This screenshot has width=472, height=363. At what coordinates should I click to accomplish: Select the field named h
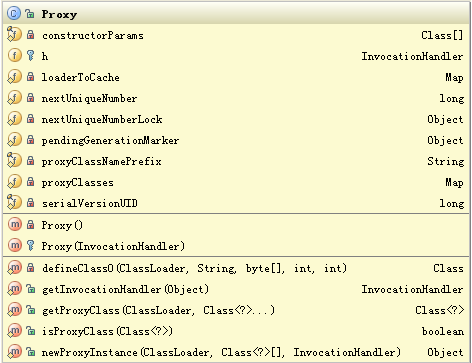(45, 56)
